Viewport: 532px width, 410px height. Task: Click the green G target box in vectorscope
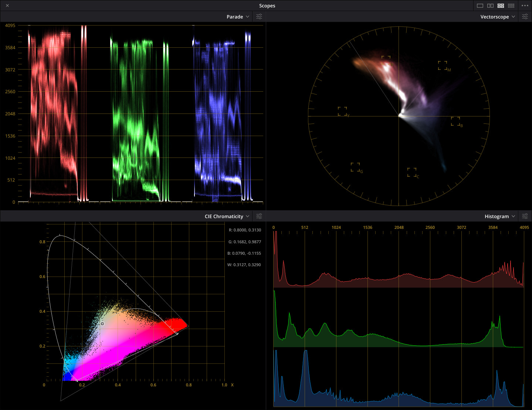[355, 167]
